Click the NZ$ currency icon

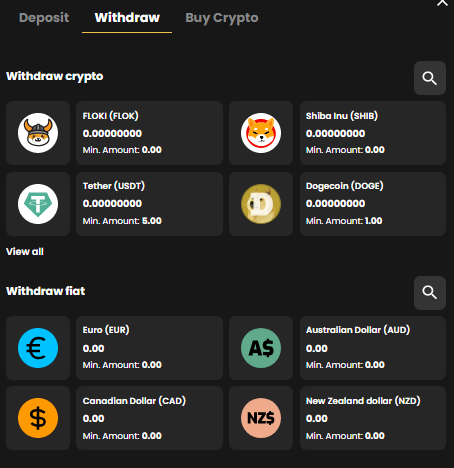pos(261,418)
